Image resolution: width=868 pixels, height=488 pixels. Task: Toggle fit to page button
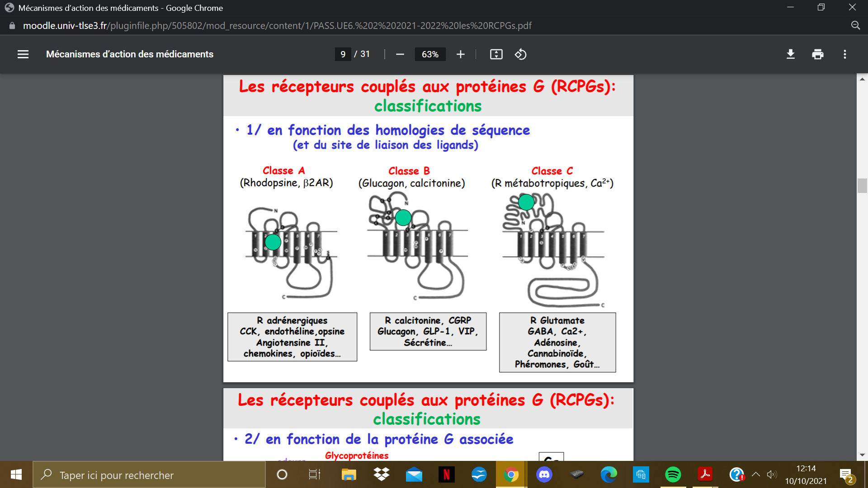[496, 54]
